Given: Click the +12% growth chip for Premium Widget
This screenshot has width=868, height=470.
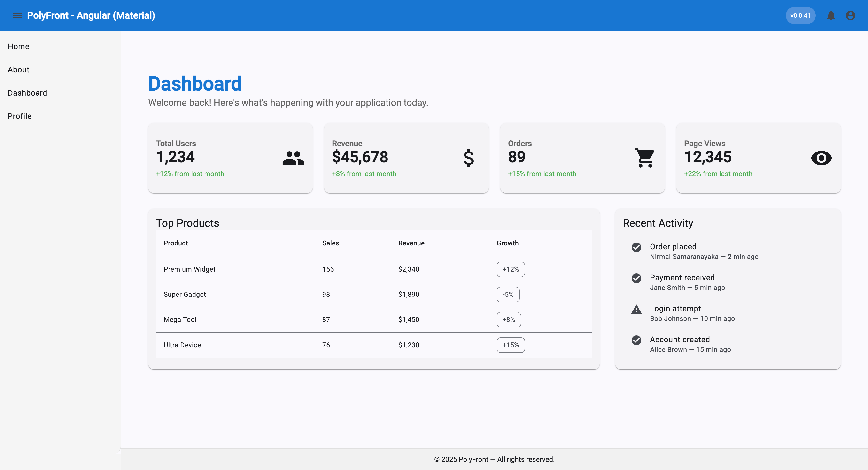Looking at the screenshot, I should pos(511,269).
